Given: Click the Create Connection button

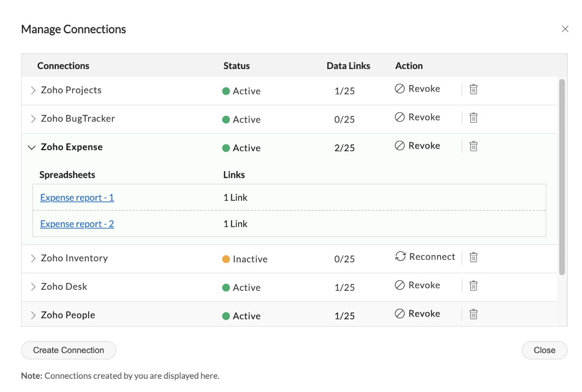Looking at the screenshot, I should point(69,350).
